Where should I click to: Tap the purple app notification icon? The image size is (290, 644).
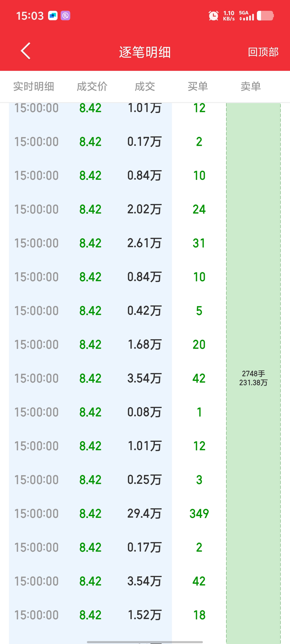pos(66,16)
